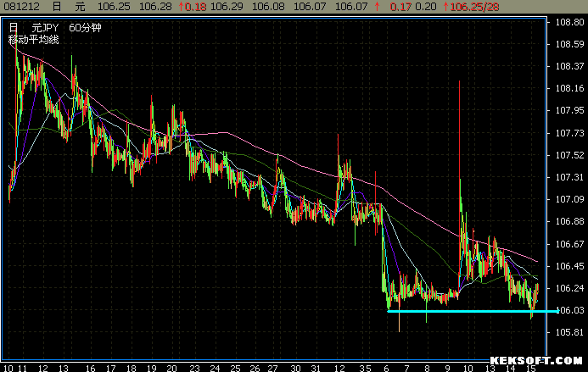This screenshot has height=372, width=588.
Task: Click the 107.95 price axis label
Action: click(569, 110)
